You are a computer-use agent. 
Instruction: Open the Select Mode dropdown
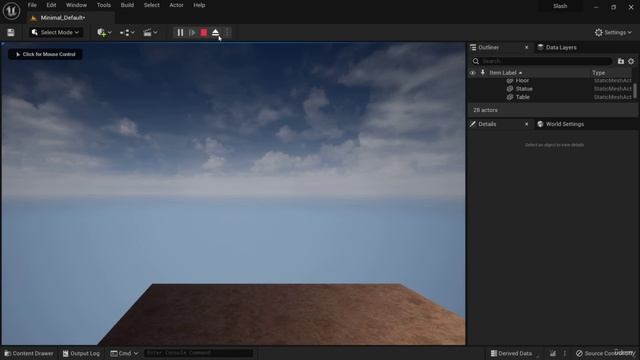56,32
